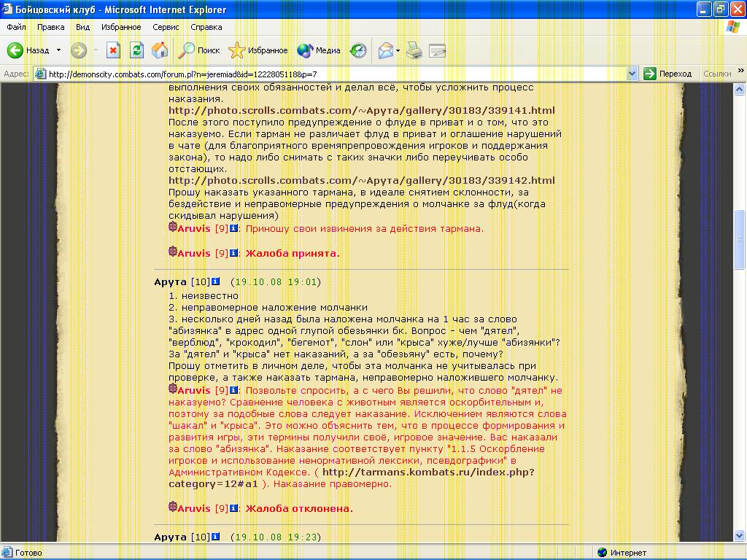Open the Mail toolbar icon

pyautogui.click(x=384, y=50)
